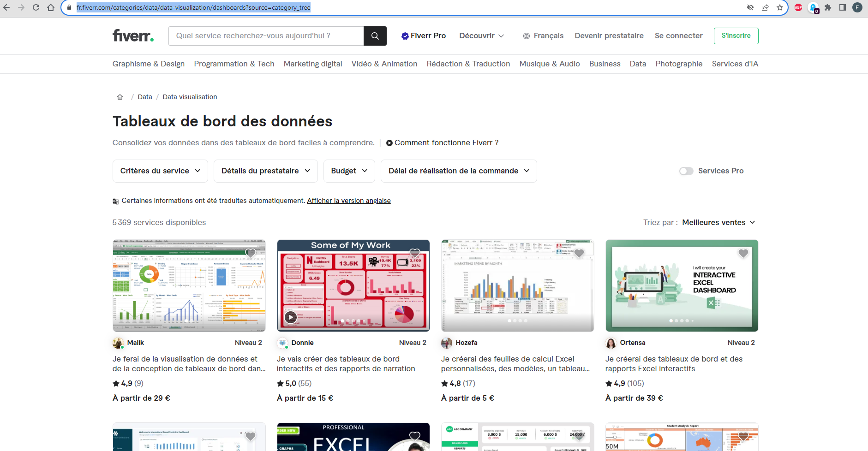Open Ortensa's Interactive Excel Dashboard thumbnail
The image size is (868, 451).
coord(682,285)
